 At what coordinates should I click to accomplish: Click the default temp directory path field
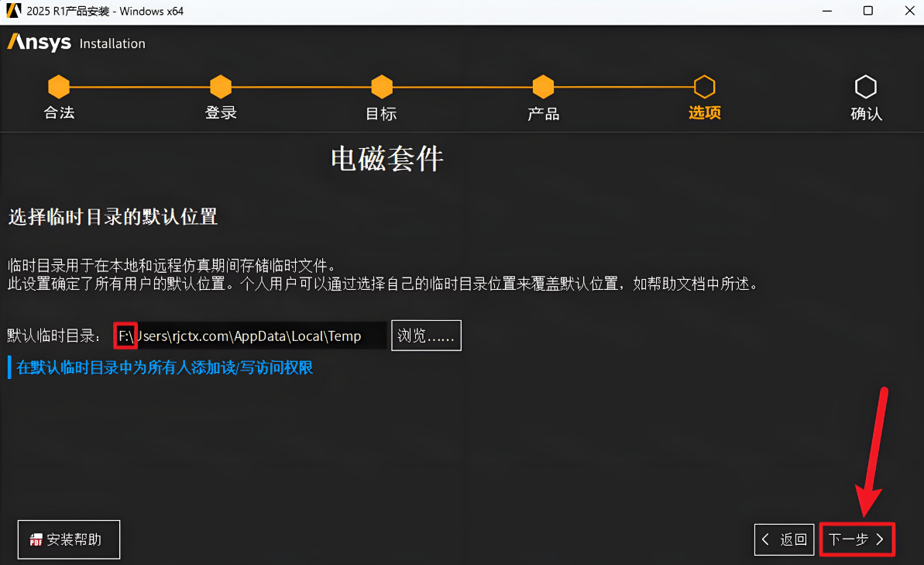250,336
